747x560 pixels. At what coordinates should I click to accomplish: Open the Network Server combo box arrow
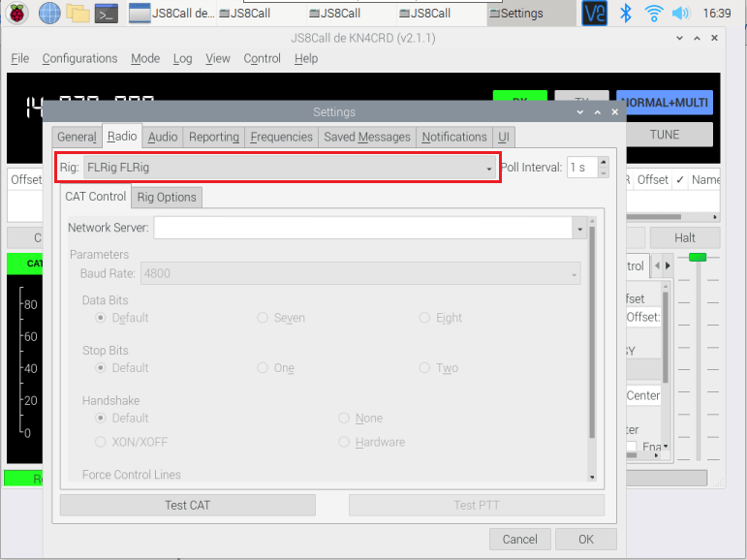(578, 229)
